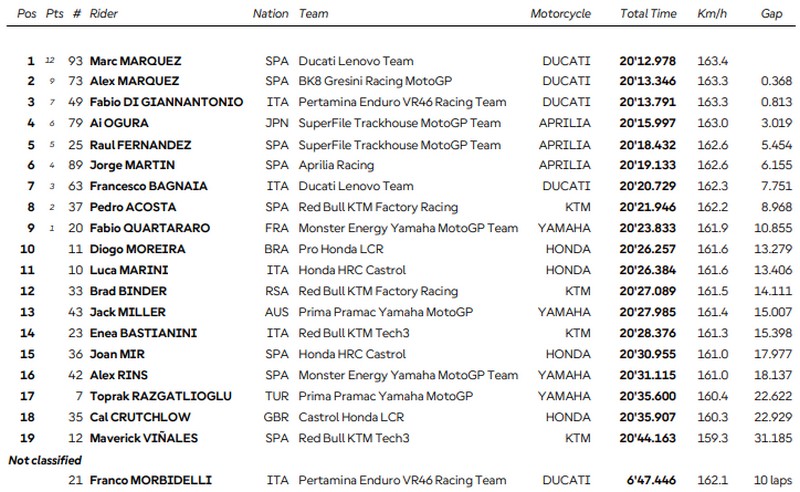Image resolution: width=800 pixels, height=492 pixels.
Task: Select the Not classified section heading
Action: [45, 460]
